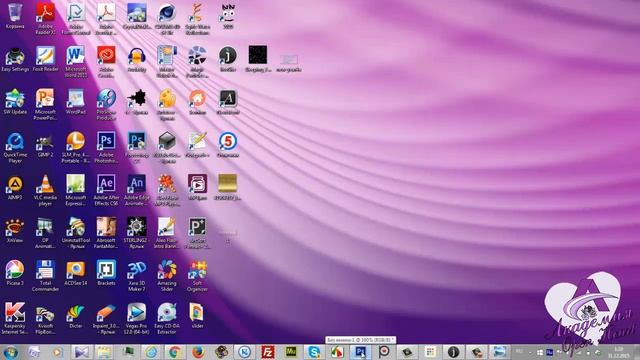Open Dicter desktop shortcut
Viewport: 640px width, 360px height.
pos(76,316)
